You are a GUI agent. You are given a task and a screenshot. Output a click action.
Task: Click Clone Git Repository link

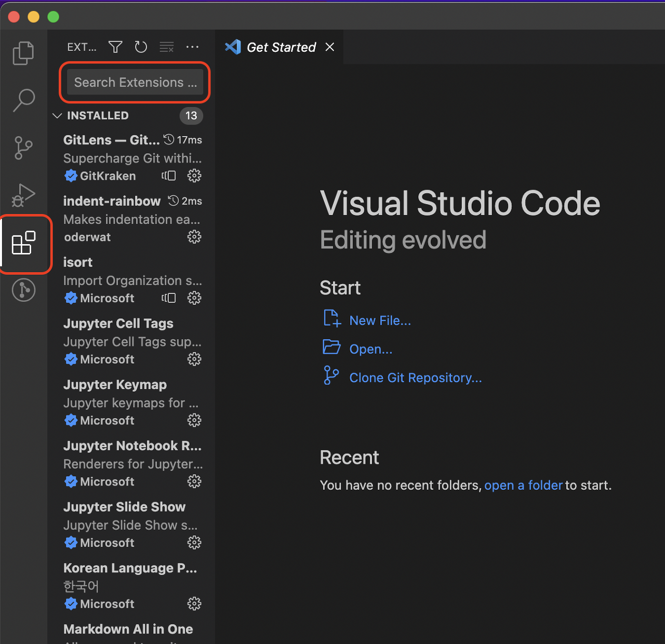[x=416, y=378]
